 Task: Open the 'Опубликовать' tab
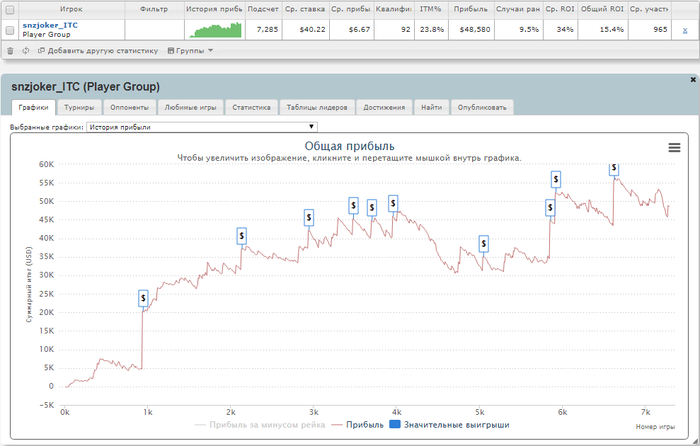click(482, 107)
